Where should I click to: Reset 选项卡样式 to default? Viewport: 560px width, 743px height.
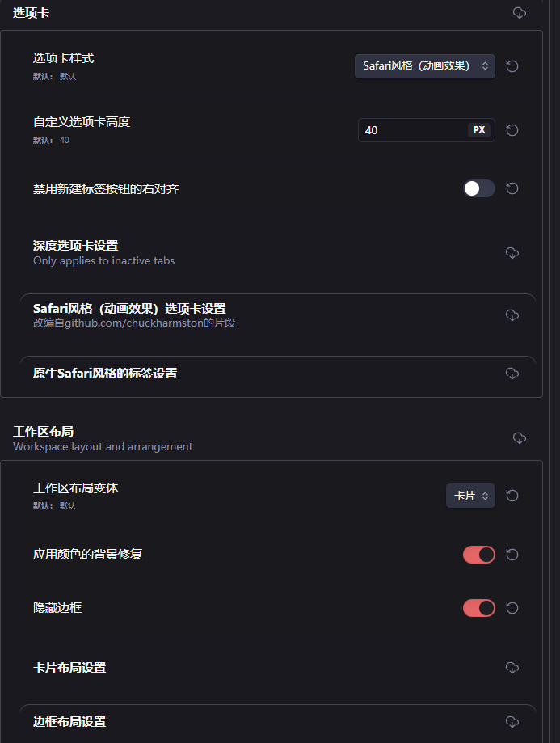512,66
